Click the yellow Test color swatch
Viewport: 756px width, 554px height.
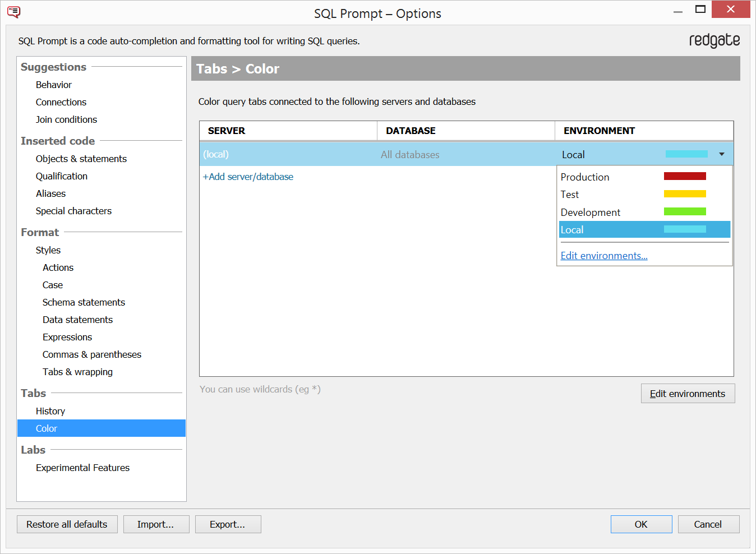[x=684, y=195]
